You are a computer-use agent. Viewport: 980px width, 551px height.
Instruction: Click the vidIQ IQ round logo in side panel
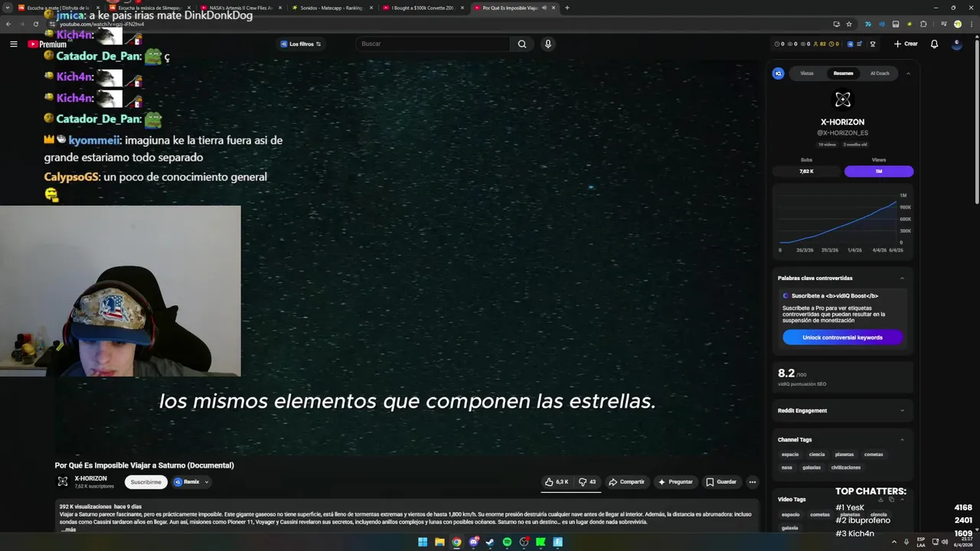pos(778,73)
